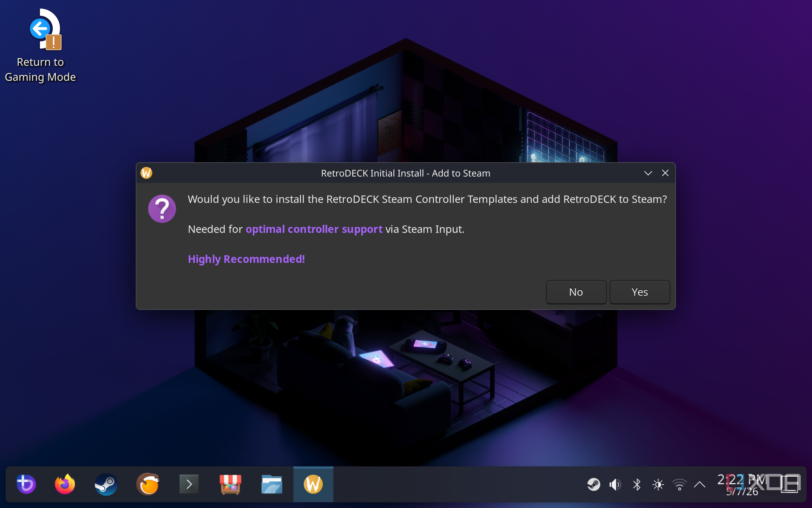
Task: Click the Show Desktop button in taskbar
Action: pos(790,485)
